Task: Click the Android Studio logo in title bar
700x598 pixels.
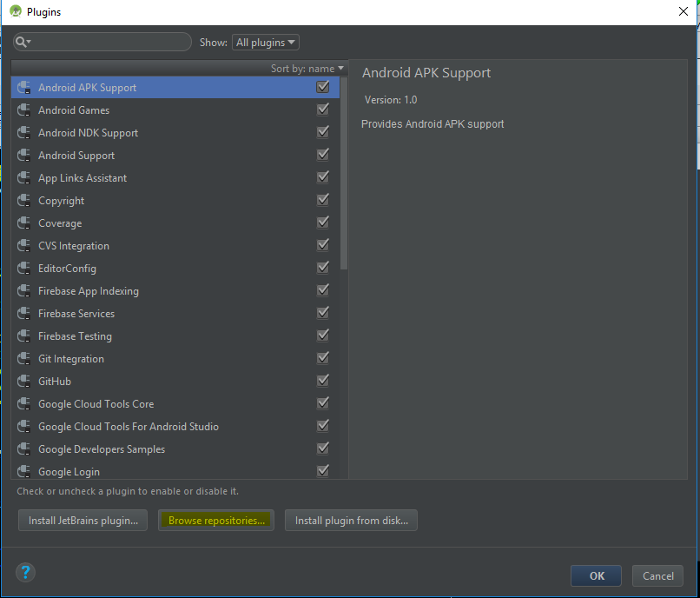Action: click(16, 11)
